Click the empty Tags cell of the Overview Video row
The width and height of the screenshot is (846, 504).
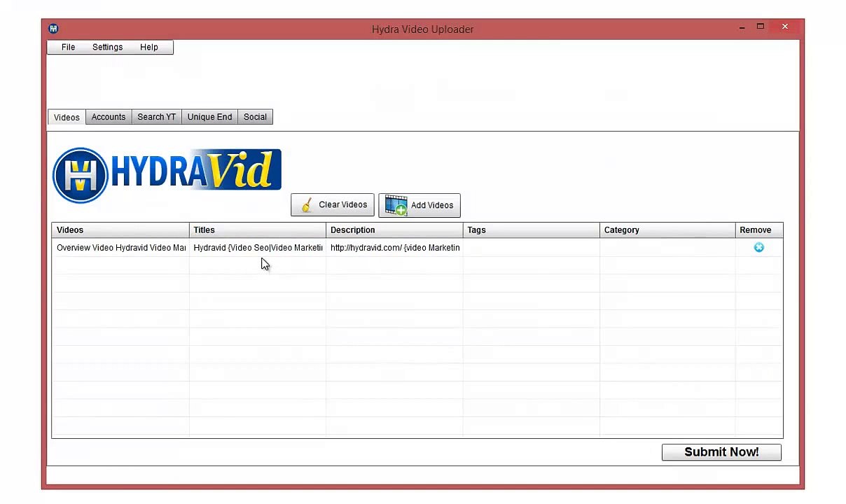point(531,248)
